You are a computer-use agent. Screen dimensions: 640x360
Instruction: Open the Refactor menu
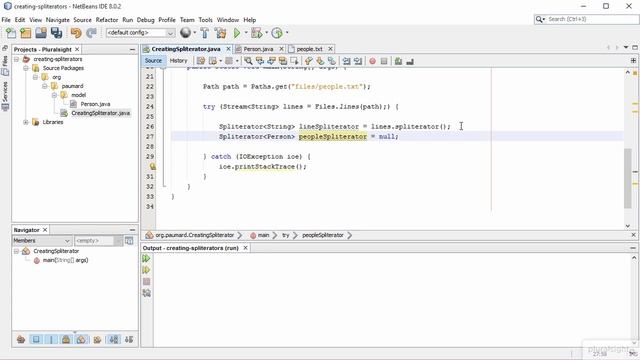(x=107, y=20)
